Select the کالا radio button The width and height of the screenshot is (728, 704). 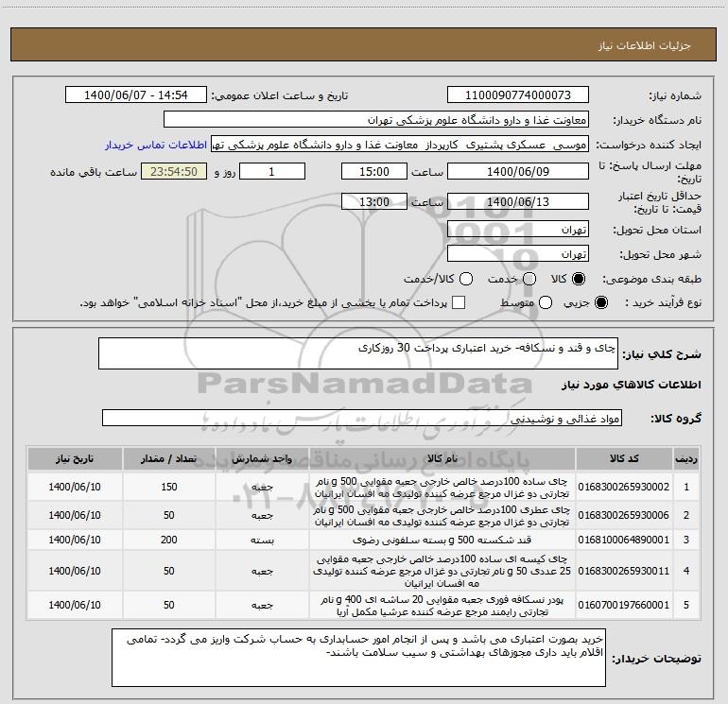coord(579,279)
